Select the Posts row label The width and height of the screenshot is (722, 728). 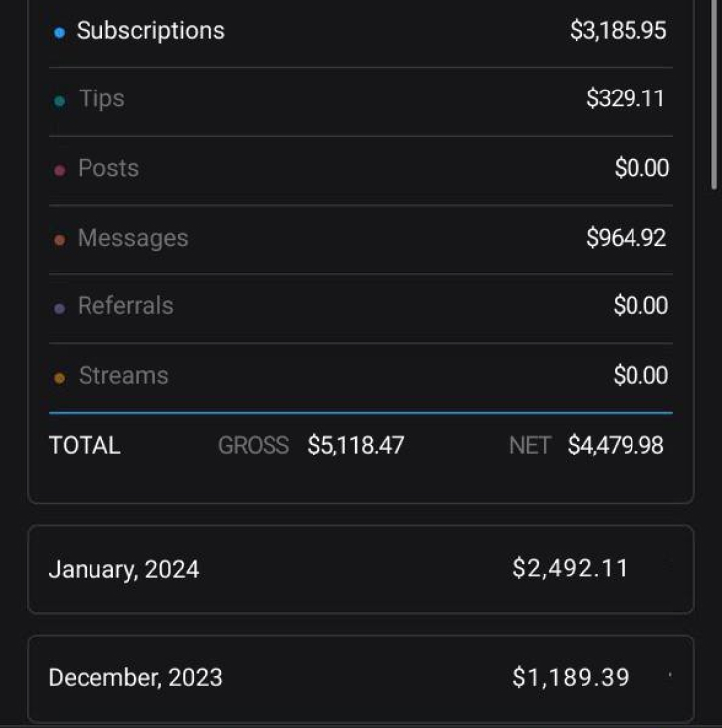coord(108,169)
